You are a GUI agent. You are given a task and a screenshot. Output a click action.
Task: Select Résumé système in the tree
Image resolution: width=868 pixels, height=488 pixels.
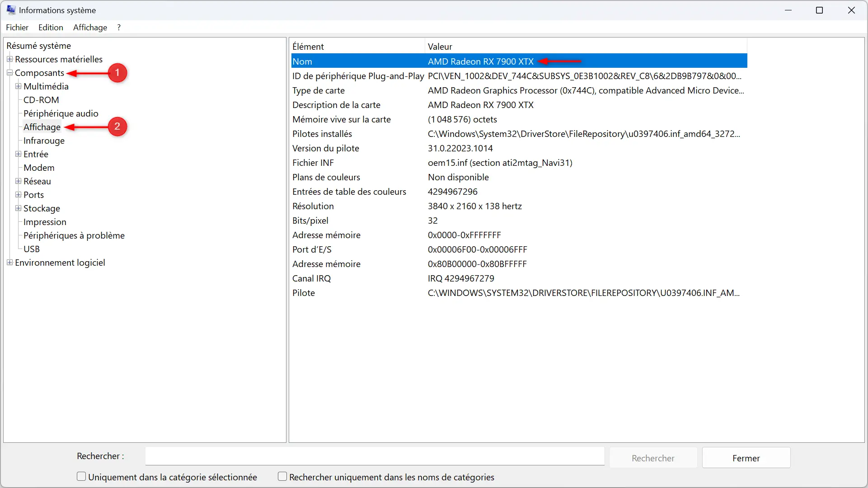tap(38, 46)
